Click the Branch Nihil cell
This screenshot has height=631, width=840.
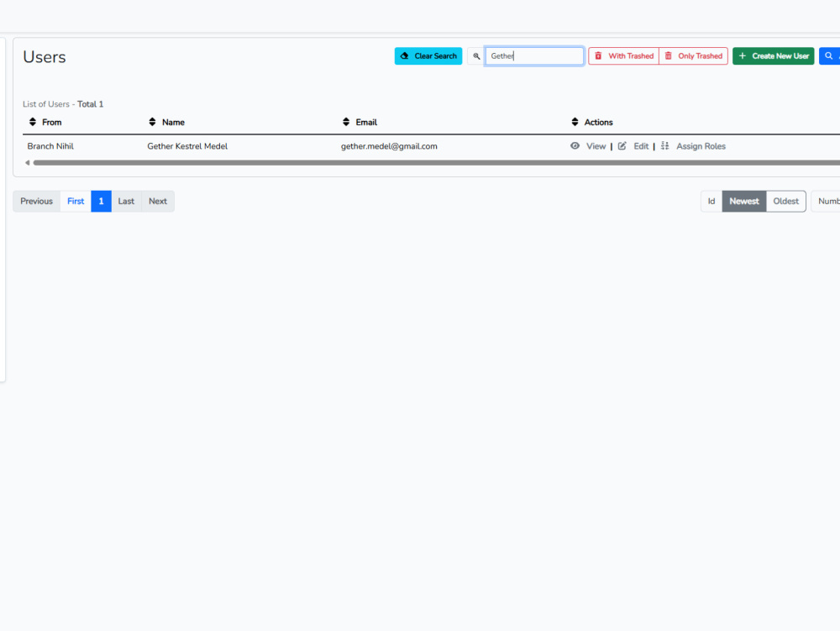[50, 146]
